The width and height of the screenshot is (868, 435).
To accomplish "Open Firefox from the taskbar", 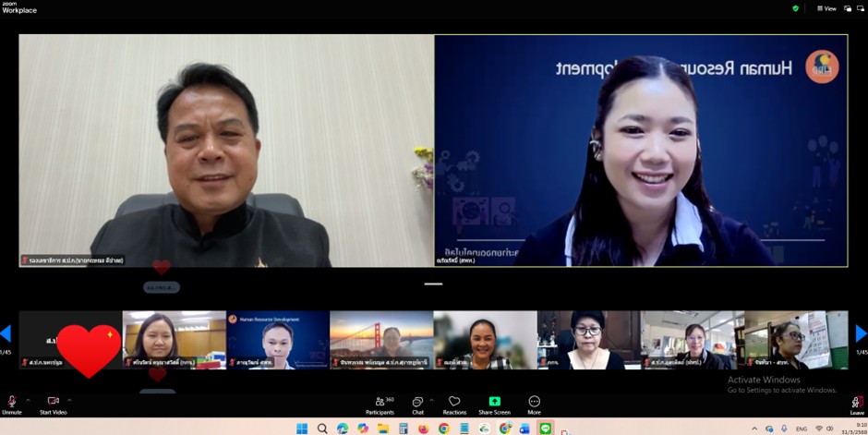I will click(x=424, y=429).
